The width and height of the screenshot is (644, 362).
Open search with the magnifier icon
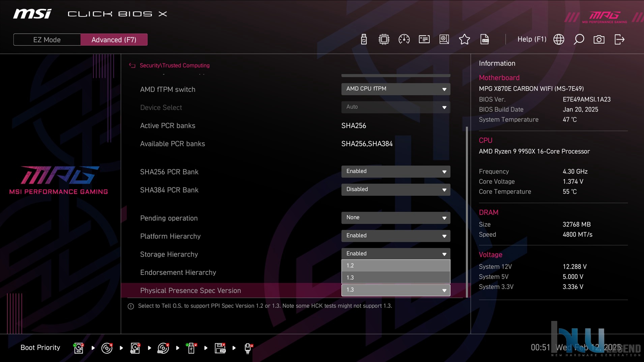coord(579,39)
